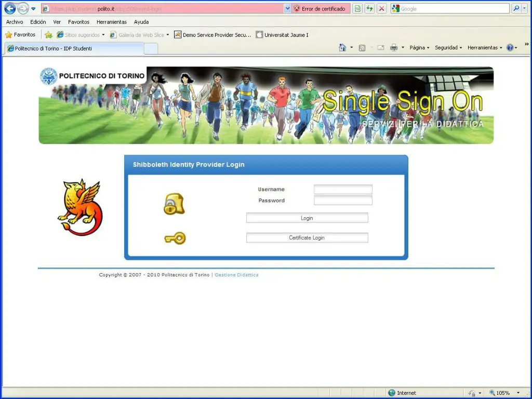The height and width of the screenshot is (399, 532).
Task: Open Demo Service Provider bookmark
Action: (x=212, y=35)
